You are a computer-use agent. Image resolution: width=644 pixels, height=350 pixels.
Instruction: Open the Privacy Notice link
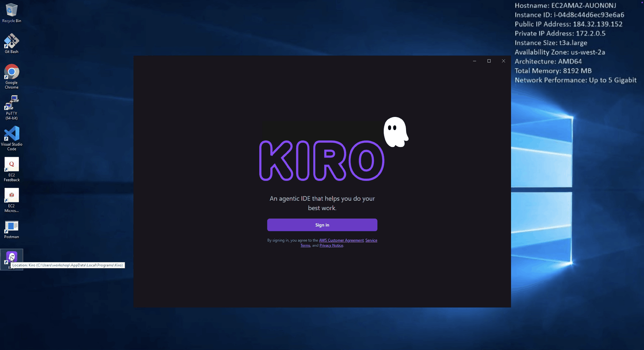tap(331, 246)
